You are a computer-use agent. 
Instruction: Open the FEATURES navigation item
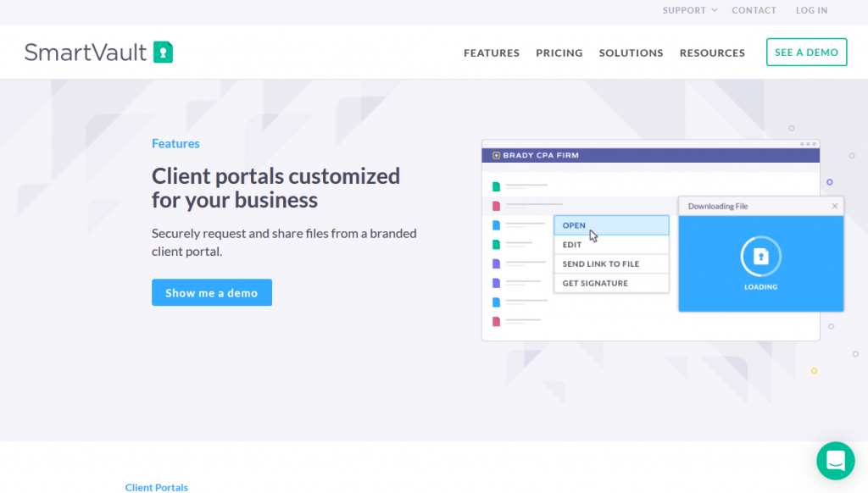click(491, 53)
